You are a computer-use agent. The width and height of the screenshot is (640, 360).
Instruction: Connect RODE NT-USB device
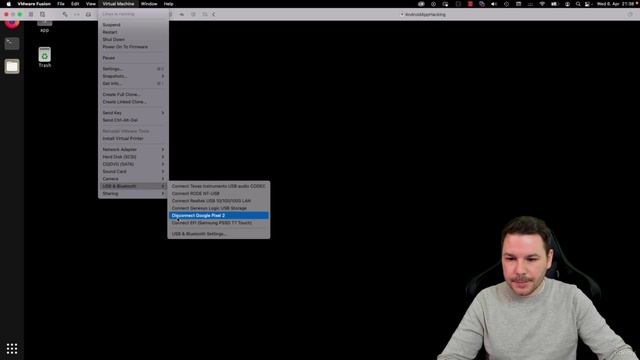[x=218, y=193]
